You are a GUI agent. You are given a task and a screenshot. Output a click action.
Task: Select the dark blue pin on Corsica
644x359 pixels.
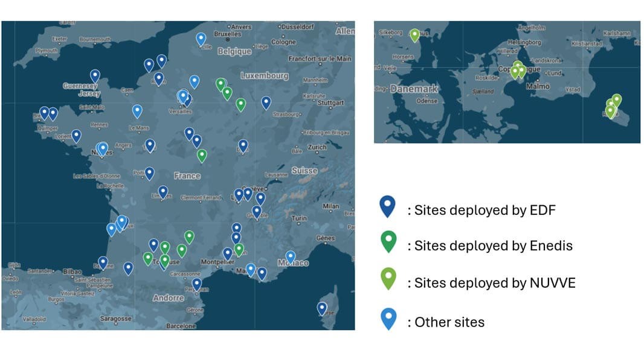322,308
